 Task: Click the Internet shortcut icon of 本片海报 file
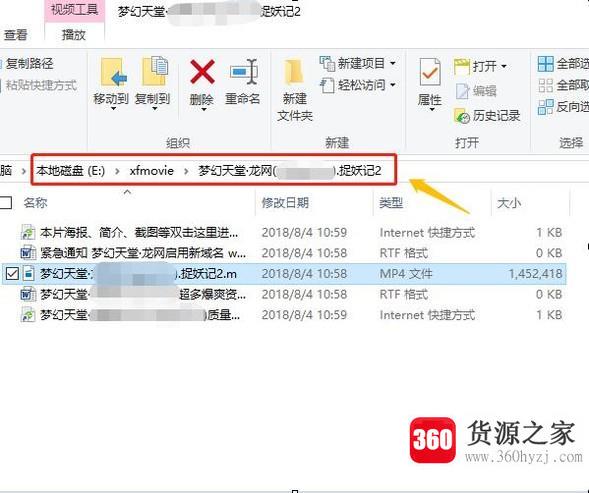28,232
